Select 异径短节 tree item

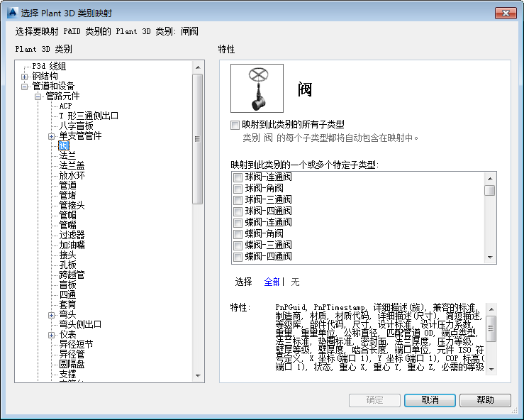76,344
